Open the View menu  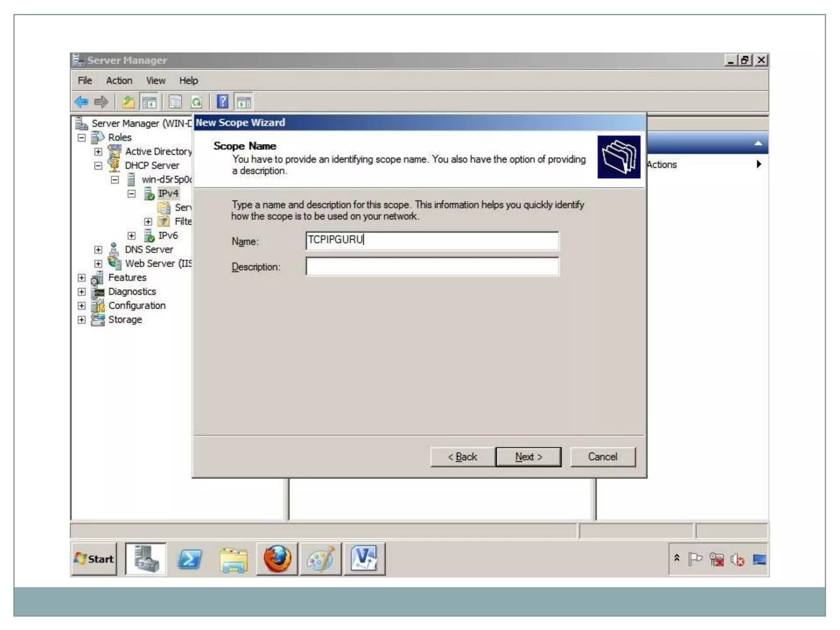pos(156,80)
